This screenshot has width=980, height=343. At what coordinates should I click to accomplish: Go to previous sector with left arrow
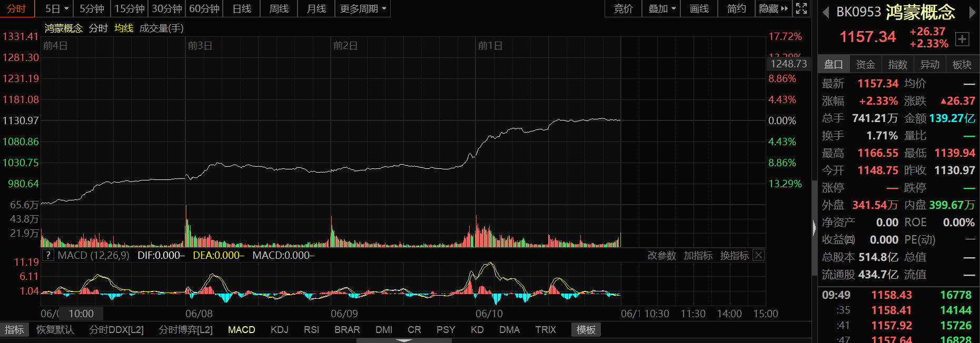(826, 12)
